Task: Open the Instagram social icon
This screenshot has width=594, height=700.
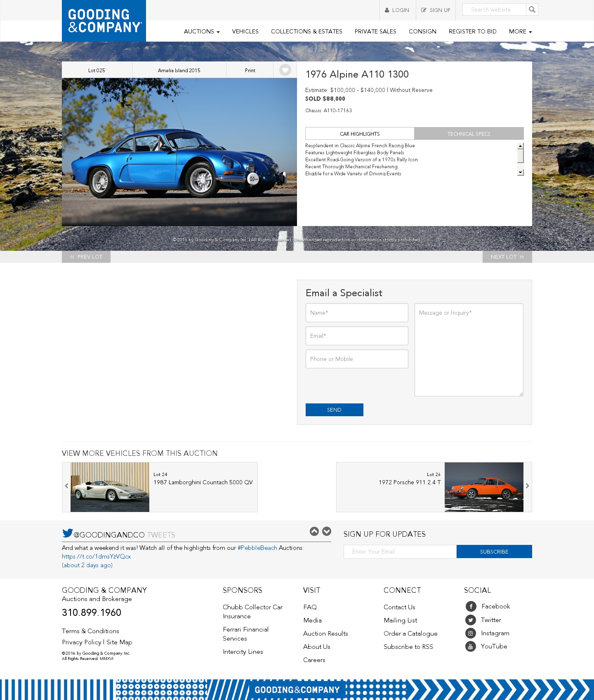Action: tap(471, 633)
